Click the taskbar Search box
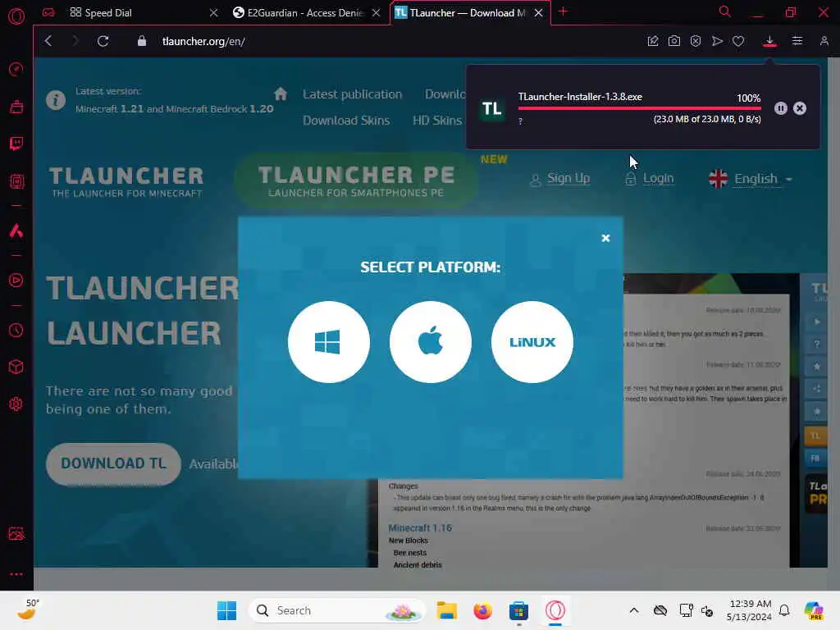Viewport: 840px width, 630px height. pyautogui.click(x=337, y=610)
